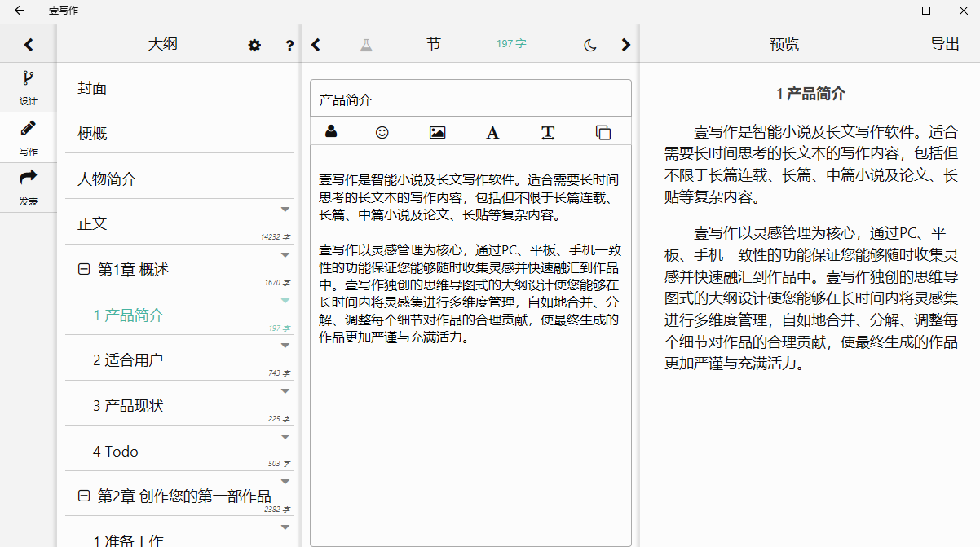Click the 225 字 count for 产品现状
980x547 pixels.
[x=280, y=419]
